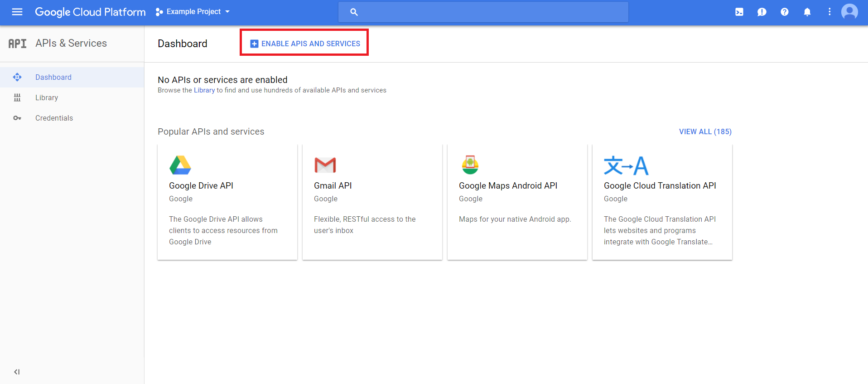Open the user account avatar
This screenshot has height=384, width=868.
(849, 12)
